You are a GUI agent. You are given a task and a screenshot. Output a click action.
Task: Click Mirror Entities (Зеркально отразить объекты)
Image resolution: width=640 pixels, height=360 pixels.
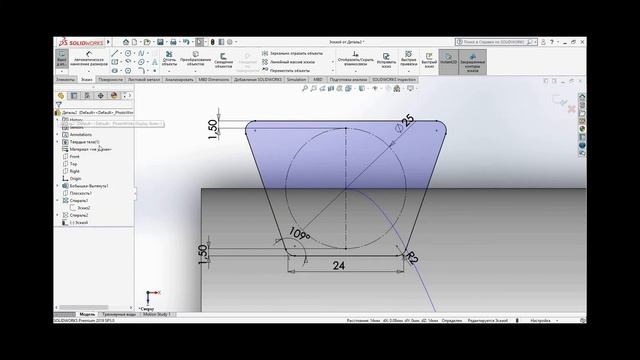click(x=293, y=53)
